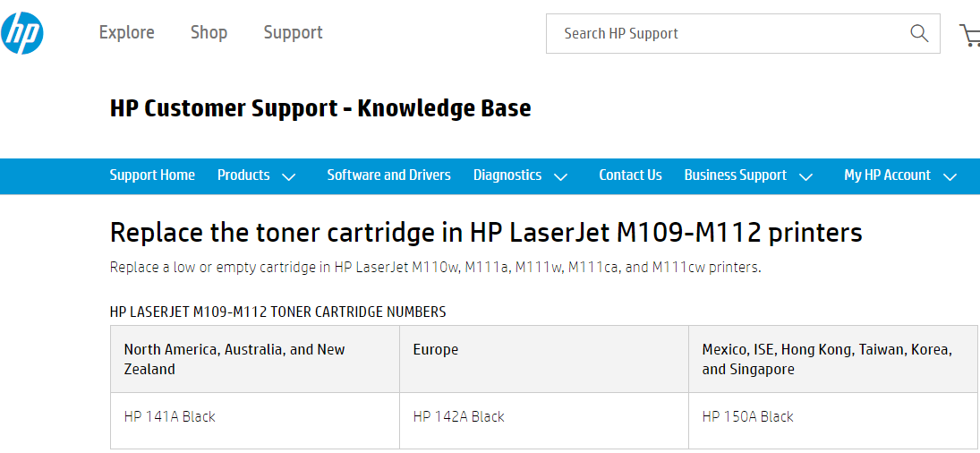Select the Diagnostics menu label
The width and height of the screenshot is (980, 453).
(507, 175)
